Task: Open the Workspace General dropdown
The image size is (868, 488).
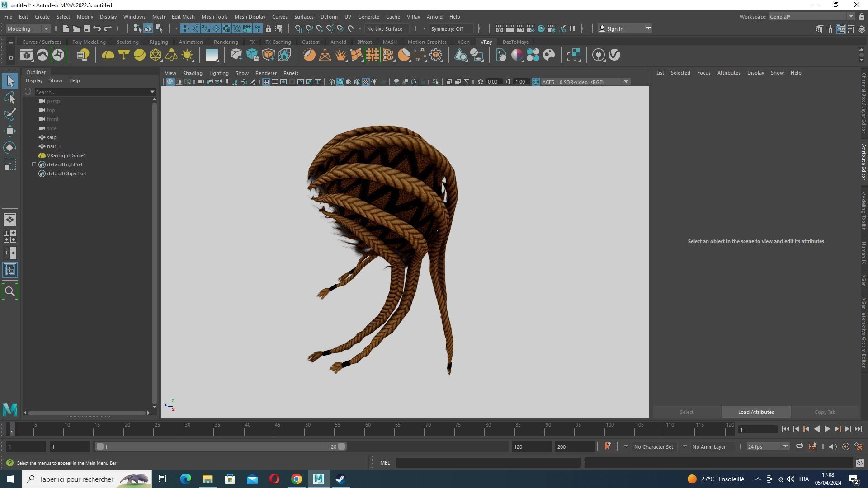Action: pyautogui.click(x=812, y=16)
